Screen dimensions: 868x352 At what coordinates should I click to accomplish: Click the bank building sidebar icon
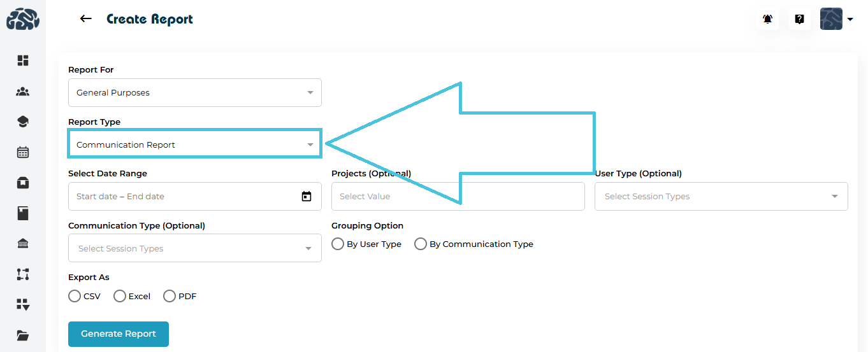[23, 244]
